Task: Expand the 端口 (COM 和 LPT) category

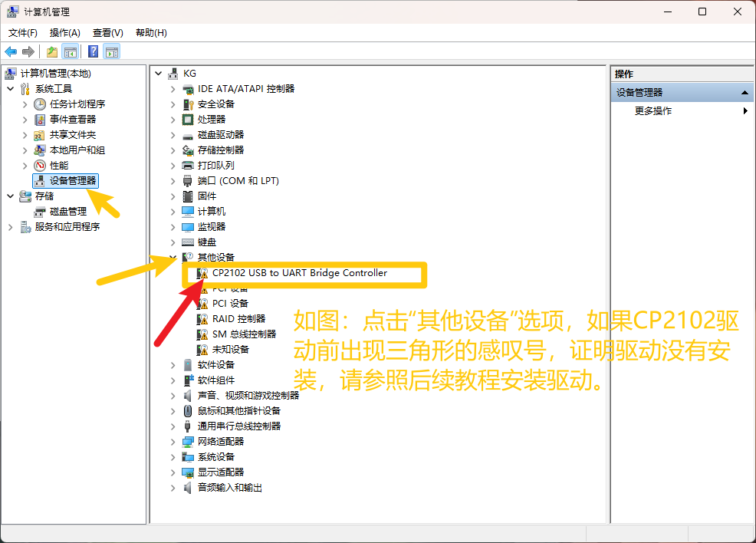Action: (x=173, y=181)
